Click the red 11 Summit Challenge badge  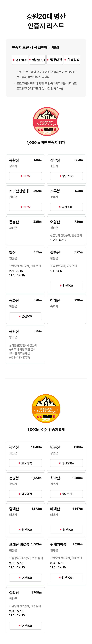pyautogui.click(x=46, y=121)
